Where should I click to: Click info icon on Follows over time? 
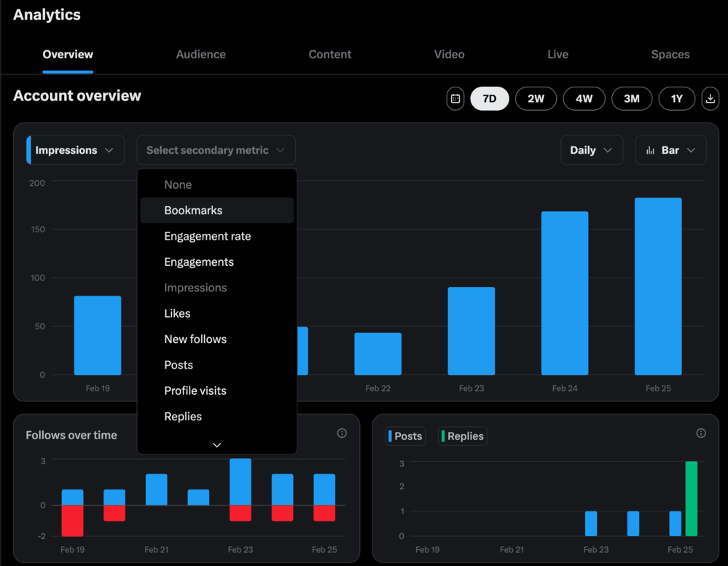click(x=342, y=433)
